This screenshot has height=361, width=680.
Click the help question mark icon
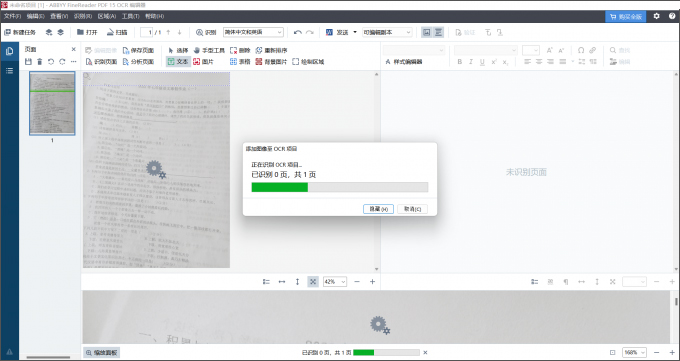[672, 16]
